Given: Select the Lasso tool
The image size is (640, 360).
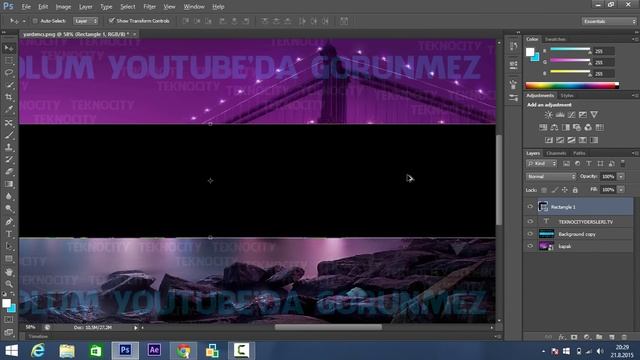Looking at the screenshot, I should (x=9, y=73).
